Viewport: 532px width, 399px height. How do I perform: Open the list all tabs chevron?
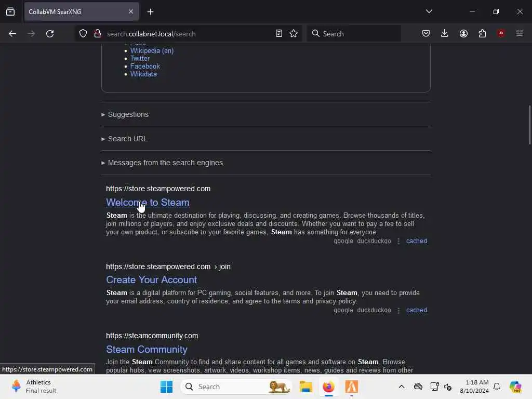click(429, 11)
